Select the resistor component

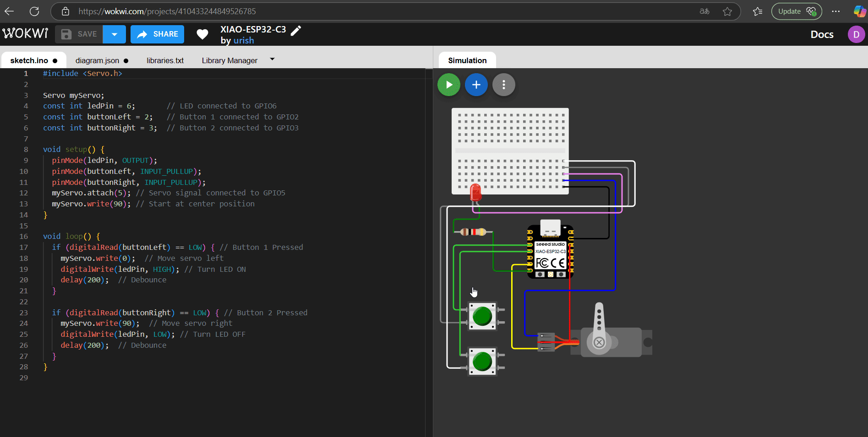point(473,232)
